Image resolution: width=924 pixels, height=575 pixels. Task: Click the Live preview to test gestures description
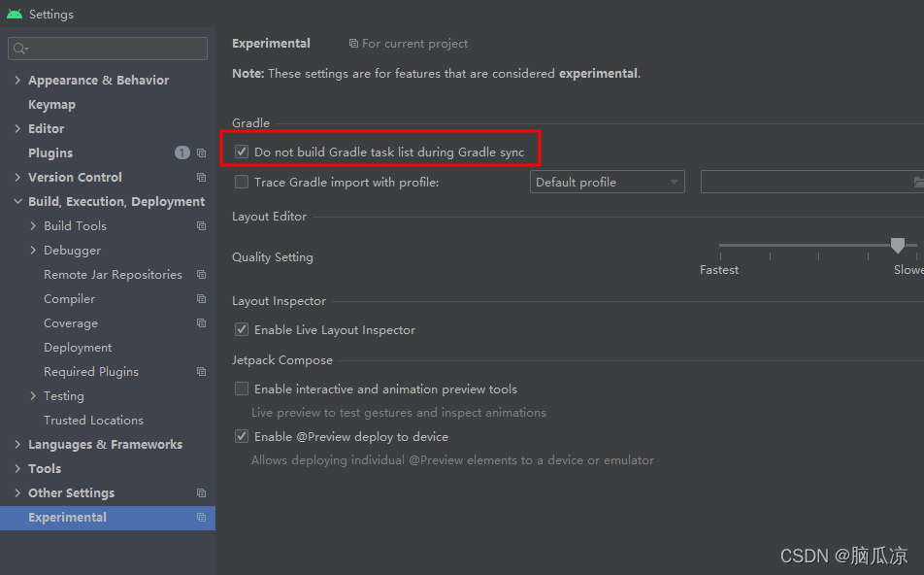click(398, 412)
